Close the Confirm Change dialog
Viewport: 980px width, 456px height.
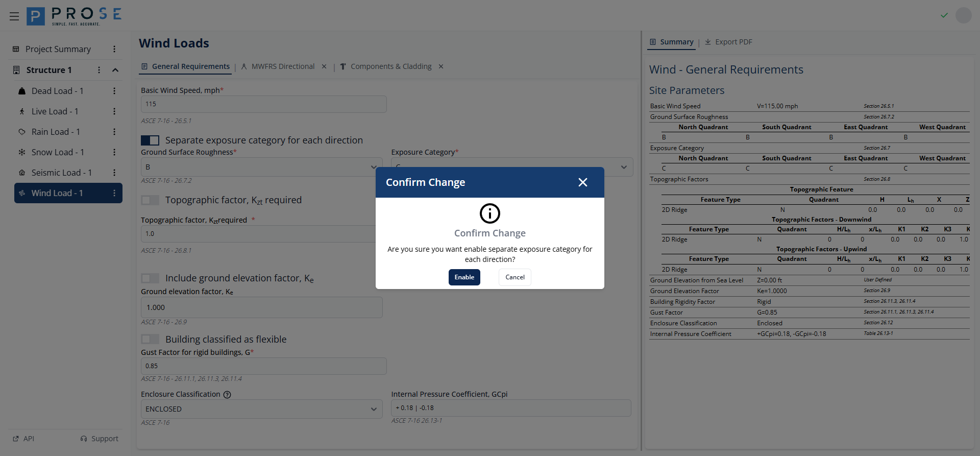tap(583, 182)
